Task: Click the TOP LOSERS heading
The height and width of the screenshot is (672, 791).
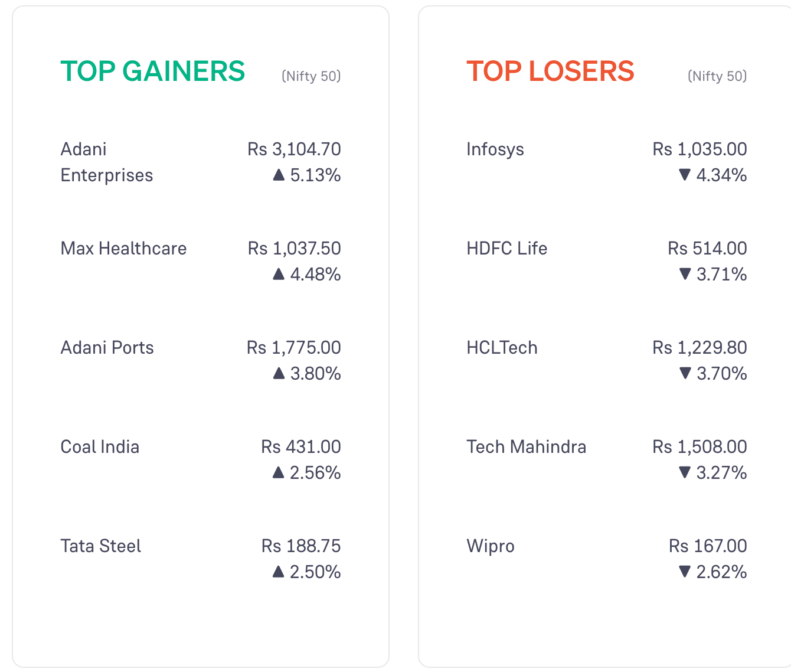Action: point(550,71)
